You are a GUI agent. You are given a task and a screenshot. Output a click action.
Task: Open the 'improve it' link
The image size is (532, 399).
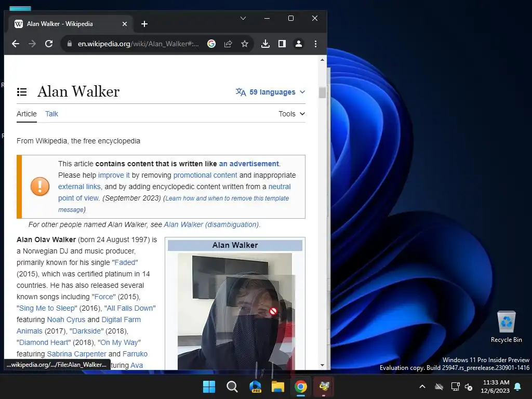tap(114, 176)
